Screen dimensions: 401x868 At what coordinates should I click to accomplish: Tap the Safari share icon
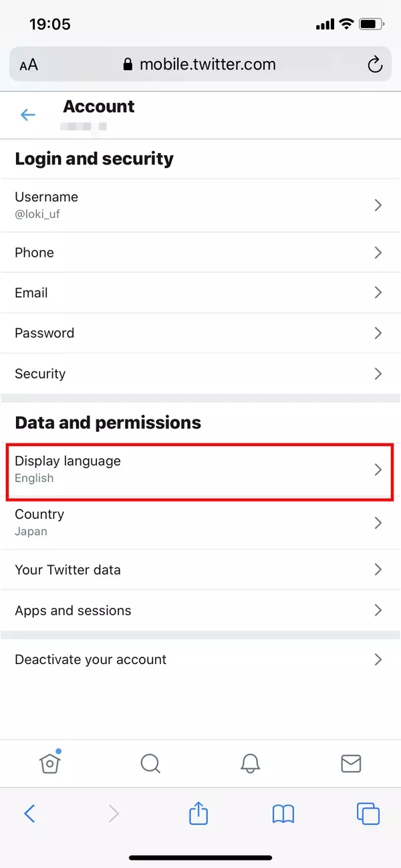click(x=198, y=813)
